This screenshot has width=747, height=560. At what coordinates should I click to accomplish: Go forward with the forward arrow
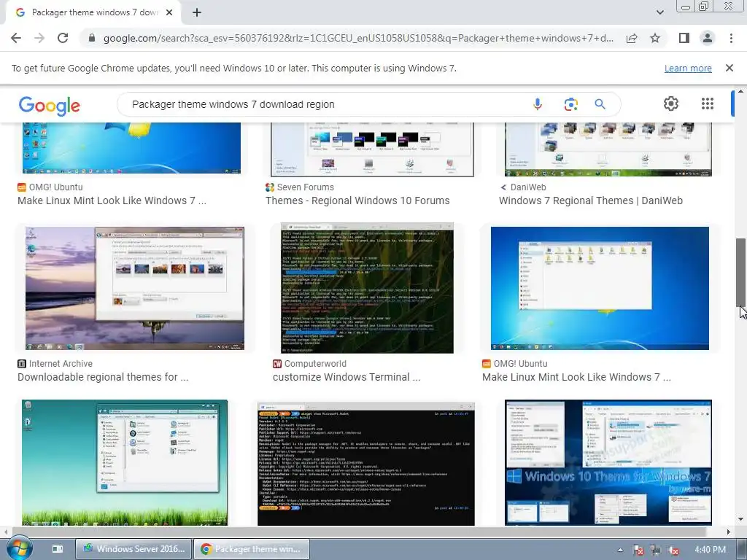(39, 38)
